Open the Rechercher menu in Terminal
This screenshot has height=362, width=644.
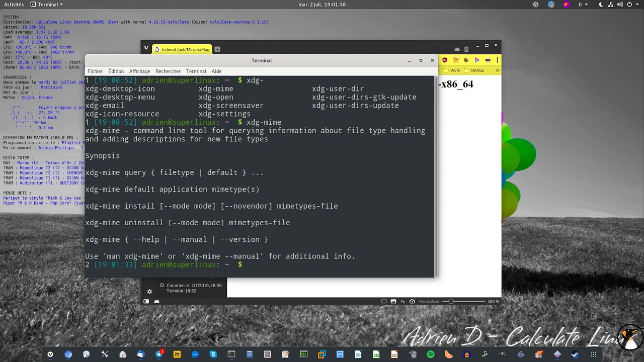pos(168,71)
